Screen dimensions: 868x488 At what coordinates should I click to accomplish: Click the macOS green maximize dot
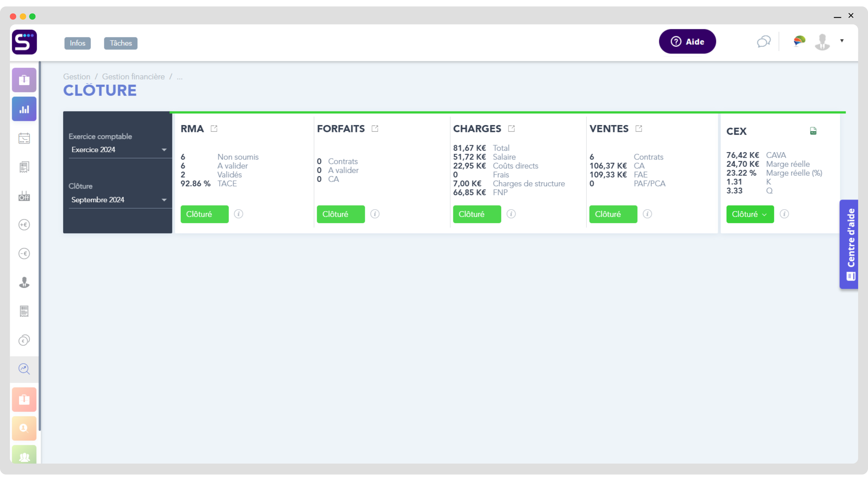pos(32,16)
